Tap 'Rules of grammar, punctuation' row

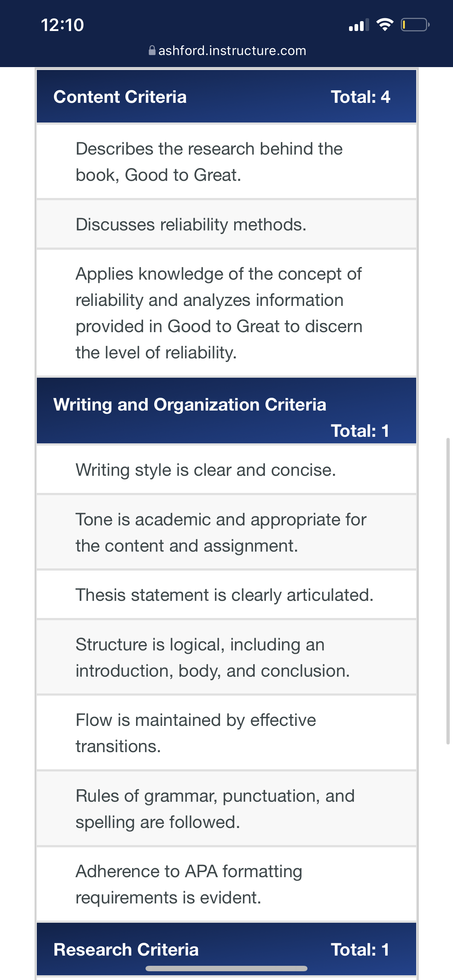[226, 808]
